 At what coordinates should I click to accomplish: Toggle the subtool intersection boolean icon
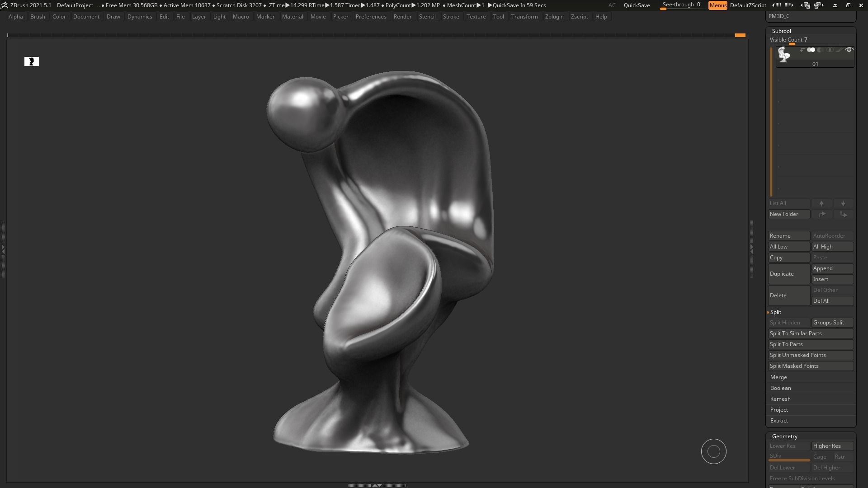pyautogui.click(x=830, y=50)
